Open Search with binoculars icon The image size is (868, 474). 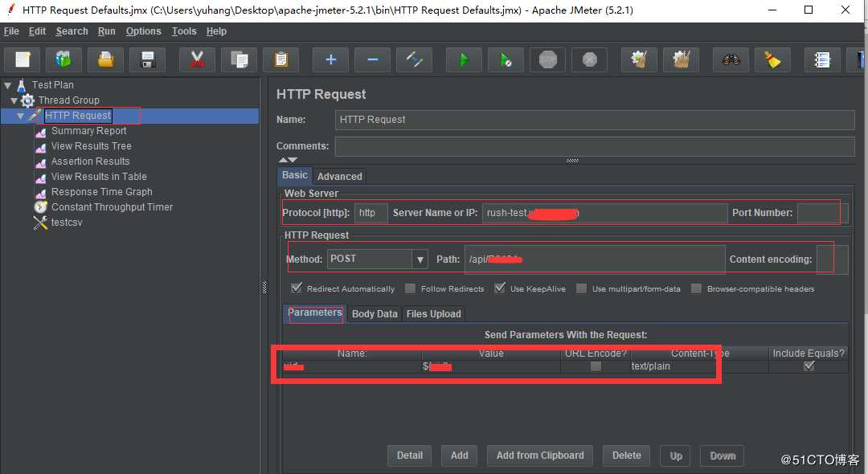(x=731, y=59)
